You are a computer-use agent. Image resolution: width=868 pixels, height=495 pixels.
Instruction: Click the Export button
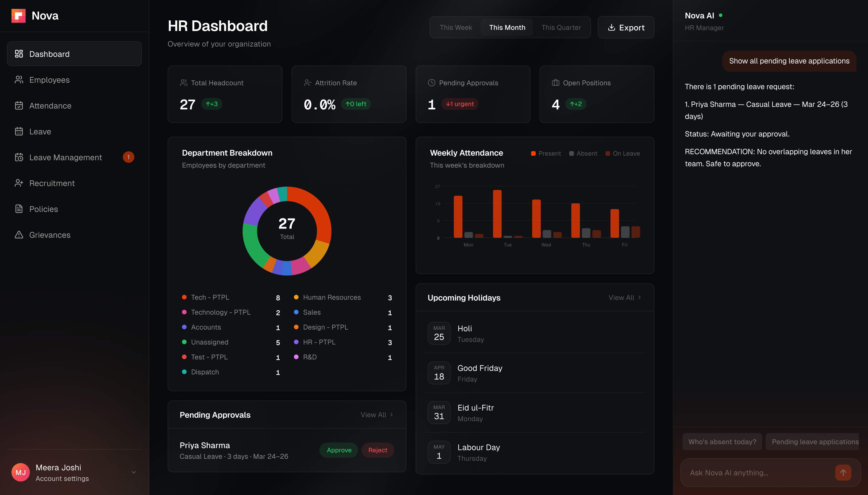(626, 28)
